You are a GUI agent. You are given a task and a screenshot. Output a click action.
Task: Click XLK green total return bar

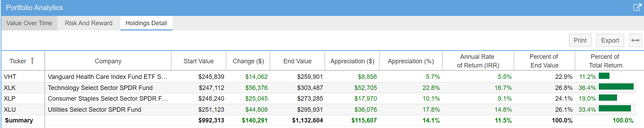tap(616, 86)
